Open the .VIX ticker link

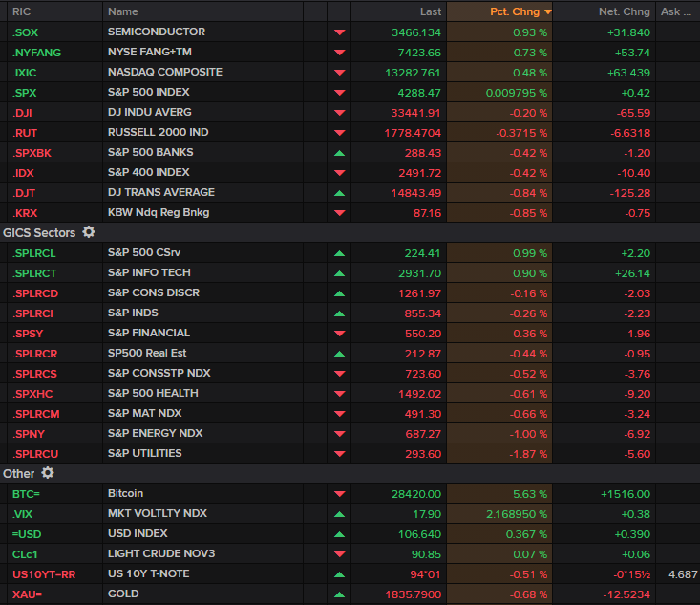coord(22,514)
